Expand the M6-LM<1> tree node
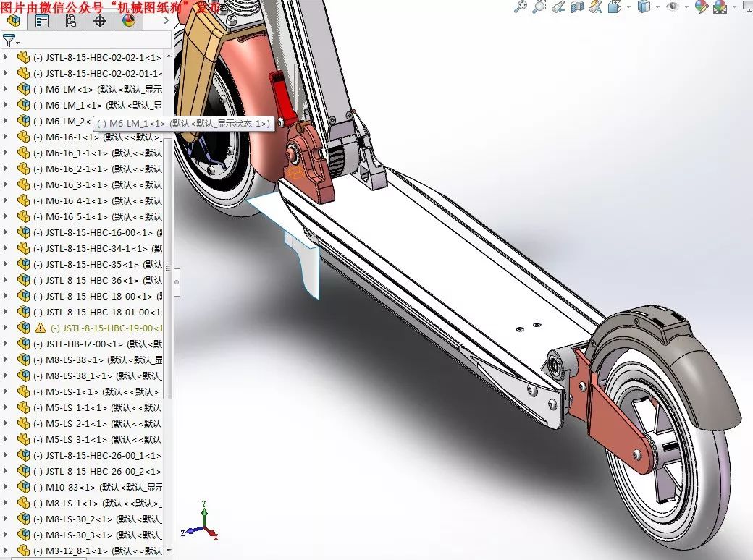The width and height of the screenshot is (753, 560). click(6, 89)
